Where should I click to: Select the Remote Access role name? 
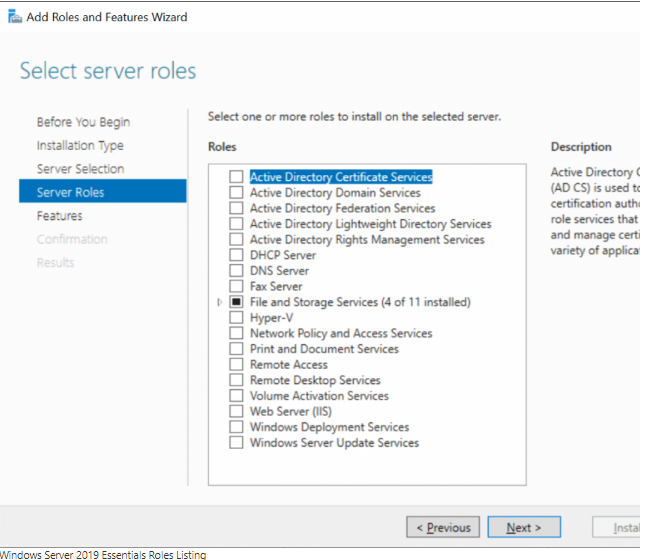click(289, 365)
